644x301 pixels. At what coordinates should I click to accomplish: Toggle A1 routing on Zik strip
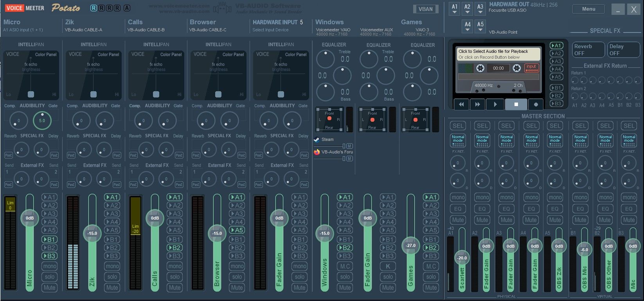pyautogui.click(x=112, y=197)
